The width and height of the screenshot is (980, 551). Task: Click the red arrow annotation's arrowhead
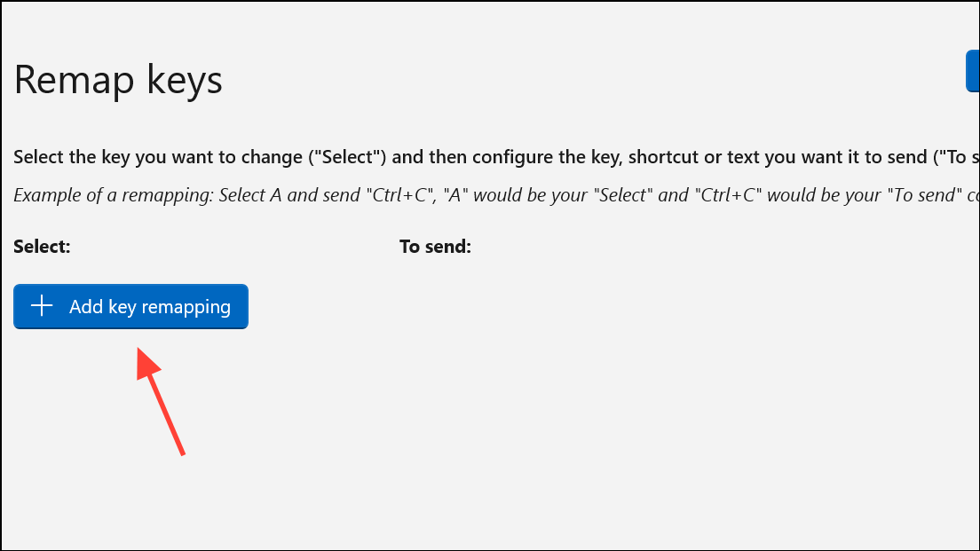pyautogui.click(x=146, y=362)
